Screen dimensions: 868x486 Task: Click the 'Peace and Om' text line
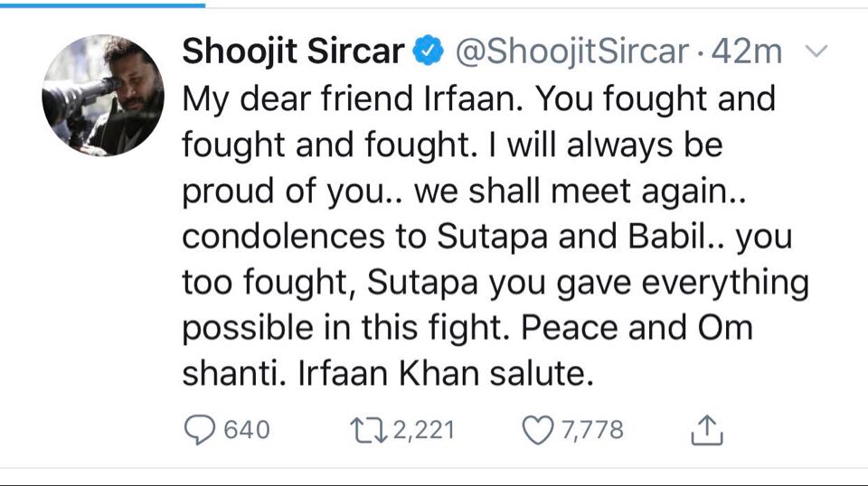467,328
